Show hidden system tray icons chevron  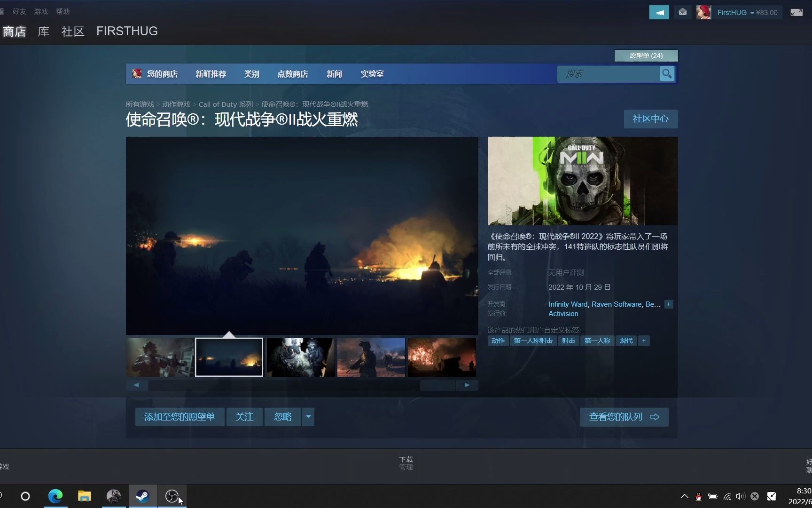685,496
